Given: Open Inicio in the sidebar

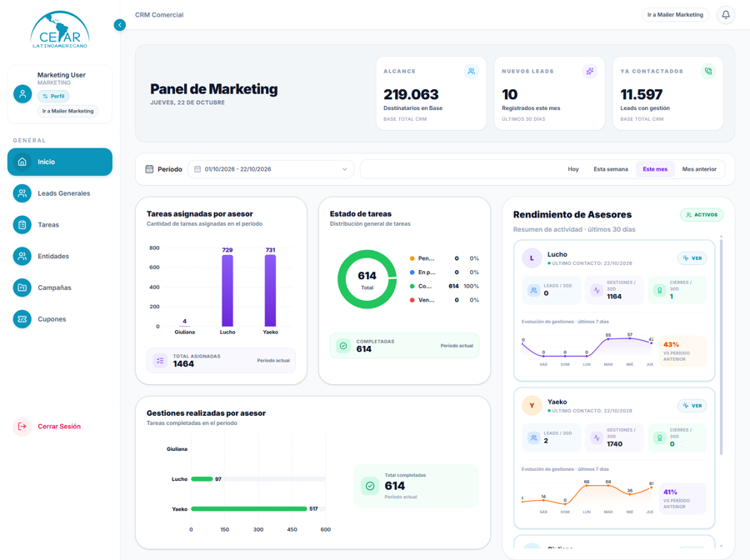Looking at the screenshot, I should click(60, 162).
